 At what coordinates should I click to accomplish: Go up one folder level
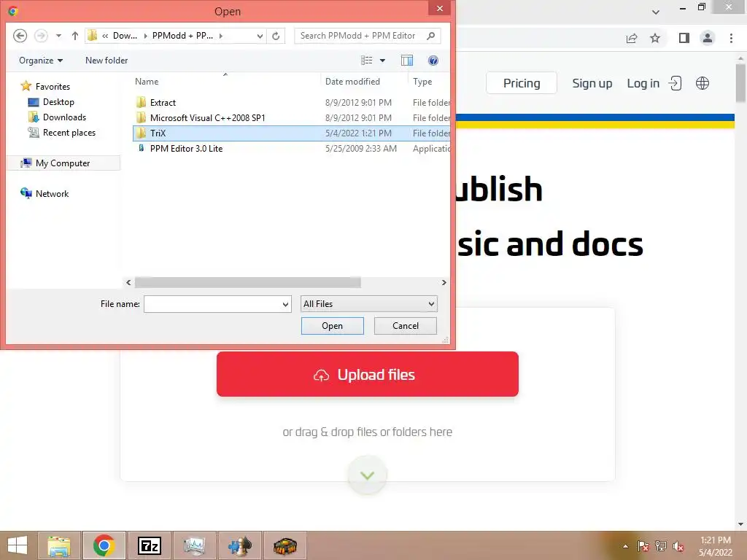pos(75,36)
